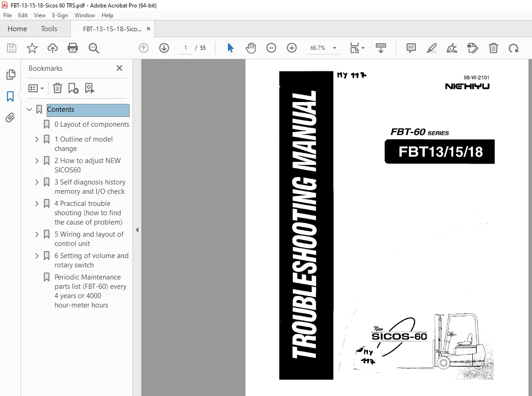Click the Save file icon

pyautogui.click(x=12, y=48)
